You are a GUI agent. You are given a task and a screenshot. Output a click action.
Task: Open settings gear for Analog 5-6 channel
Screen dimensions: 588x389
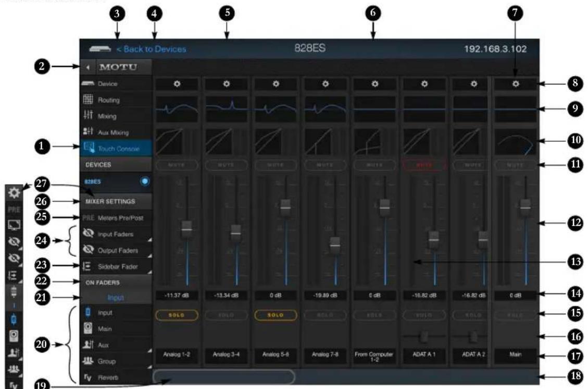(x=276, y=84)
